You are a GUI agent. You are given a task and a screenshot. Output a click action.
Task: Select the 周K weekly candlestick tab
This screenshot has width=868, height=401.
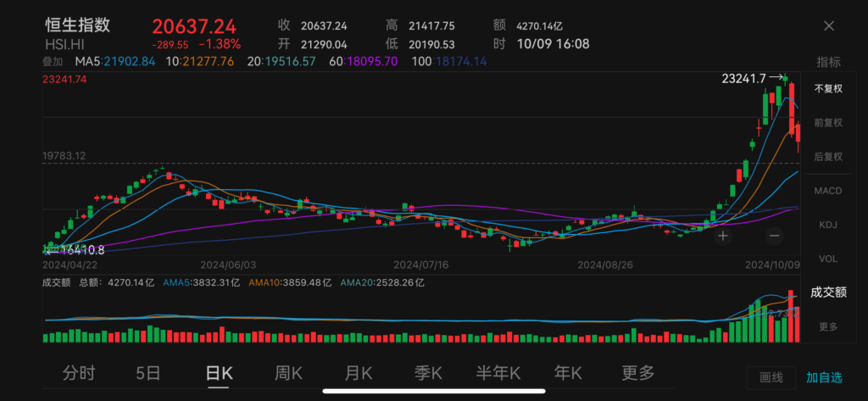tap(288, 373)
